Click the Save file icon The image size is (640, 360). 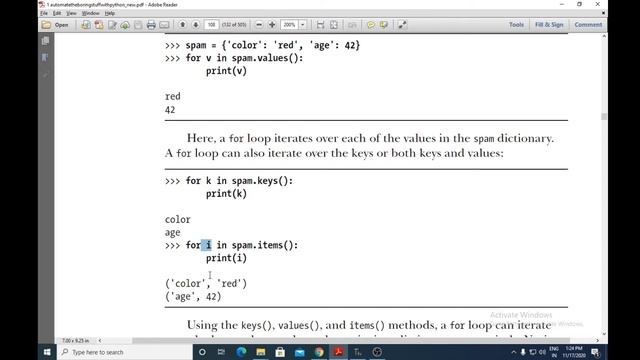click(138, 25)
